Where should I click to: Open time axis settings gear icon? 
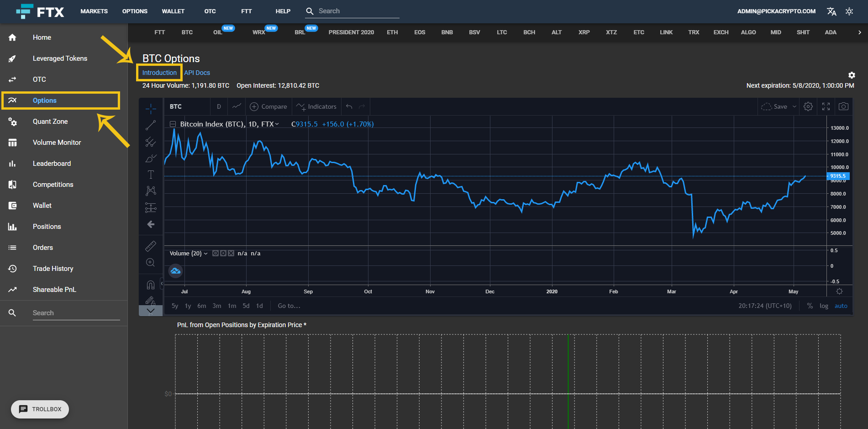pos(839,291)
